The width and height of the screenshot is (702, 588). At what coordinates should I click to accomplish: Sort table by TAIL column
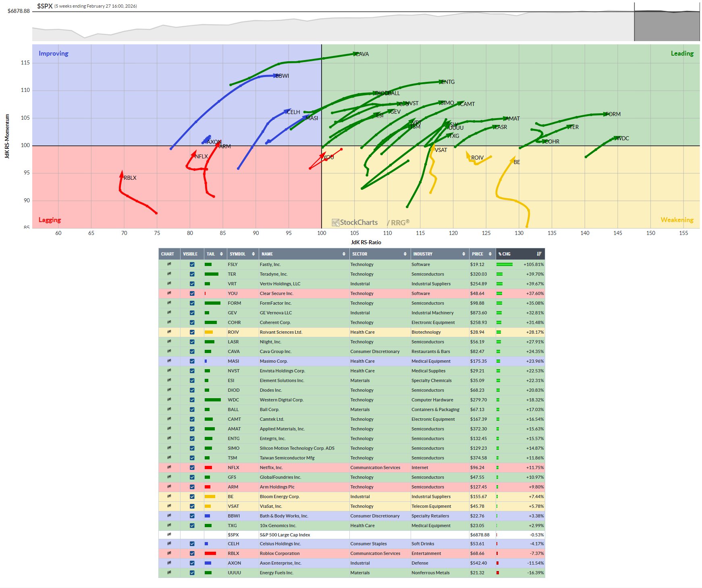point(215,254)
